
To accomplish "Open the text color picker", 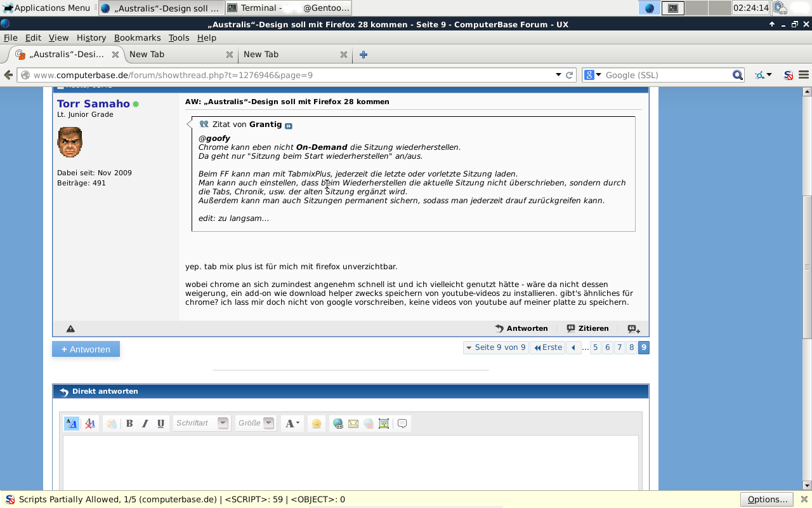I will coord(292,424).
